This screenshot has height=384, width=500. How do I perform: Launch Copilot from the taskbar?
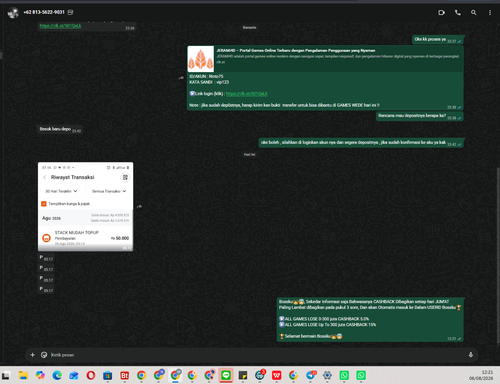pos(40,376)
